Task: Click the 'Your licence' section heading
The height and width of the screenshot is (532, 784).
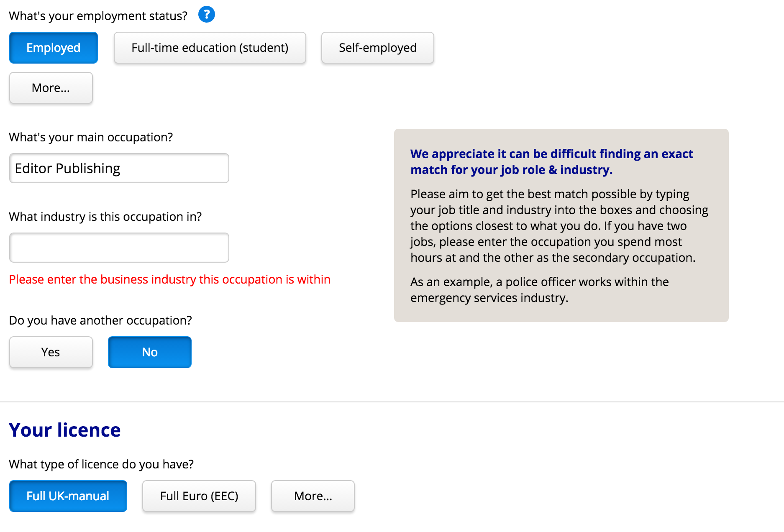Action: [x=65, y=430]
